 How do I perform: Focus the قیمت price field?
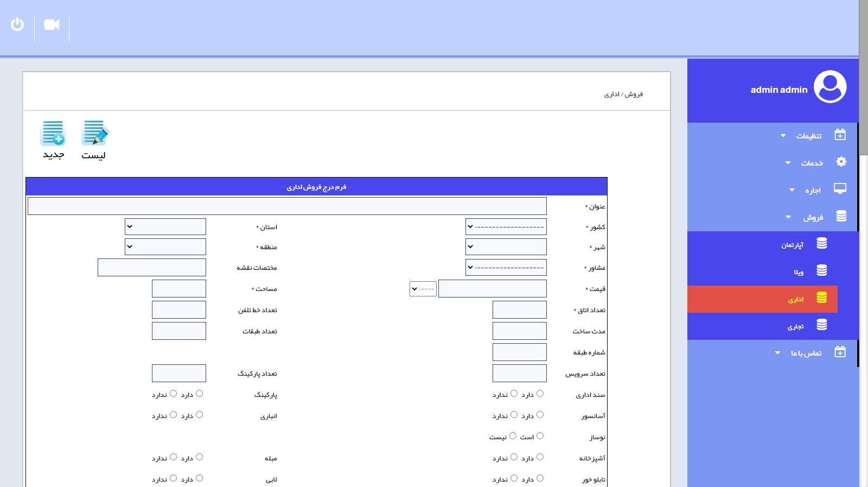(493, 289)
